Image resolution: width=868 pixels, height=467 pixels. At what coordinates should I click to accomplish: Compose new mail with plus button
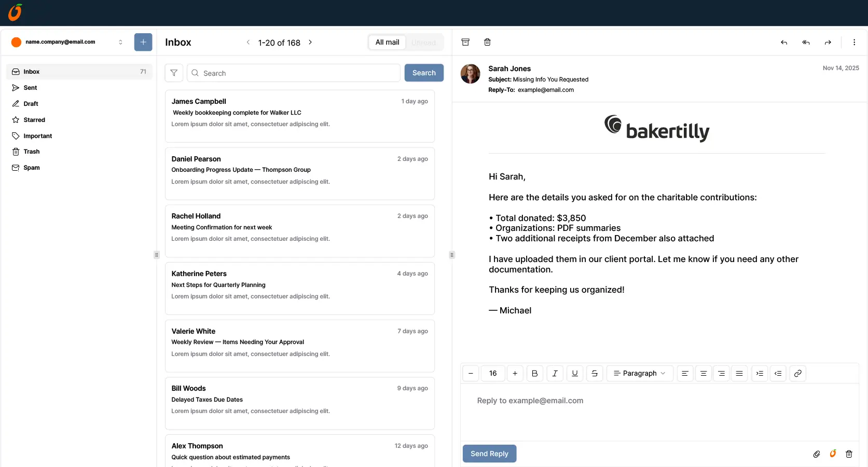[x=143, y=42]
